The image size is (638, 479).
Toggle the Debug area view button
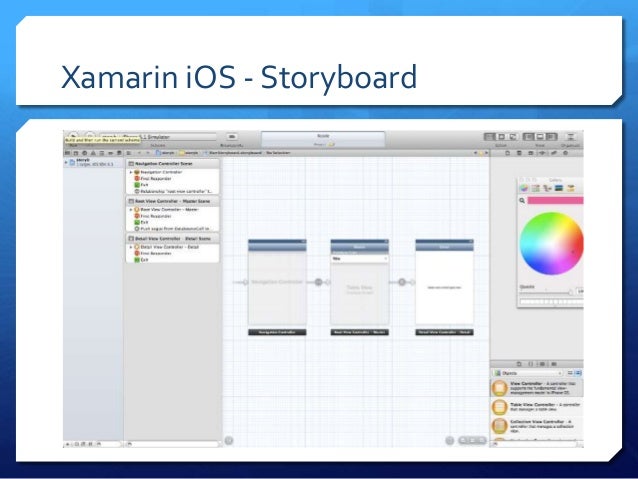point(540,137)
